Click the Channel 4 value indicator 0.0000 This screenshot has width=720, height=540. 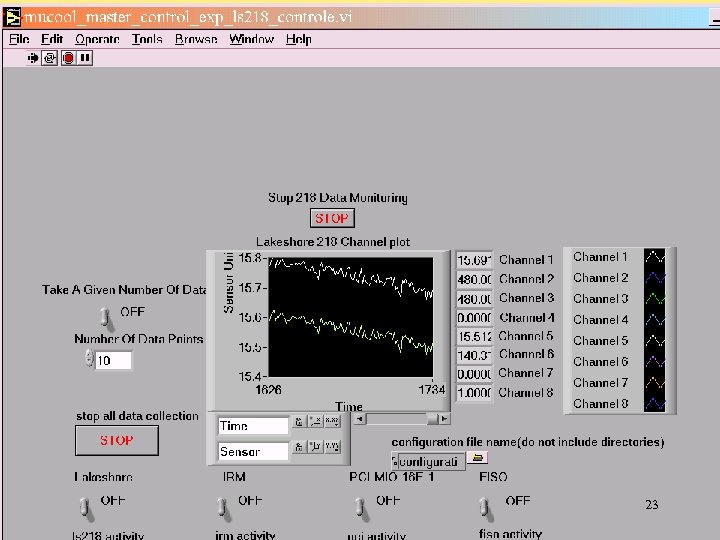point(474,318)
